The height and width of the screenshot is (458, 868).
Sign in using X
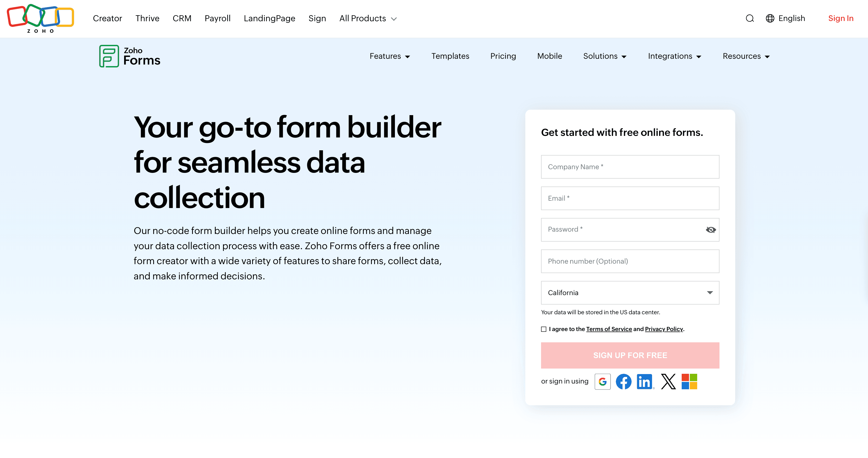pyautogui.click(x=668, y=381)
